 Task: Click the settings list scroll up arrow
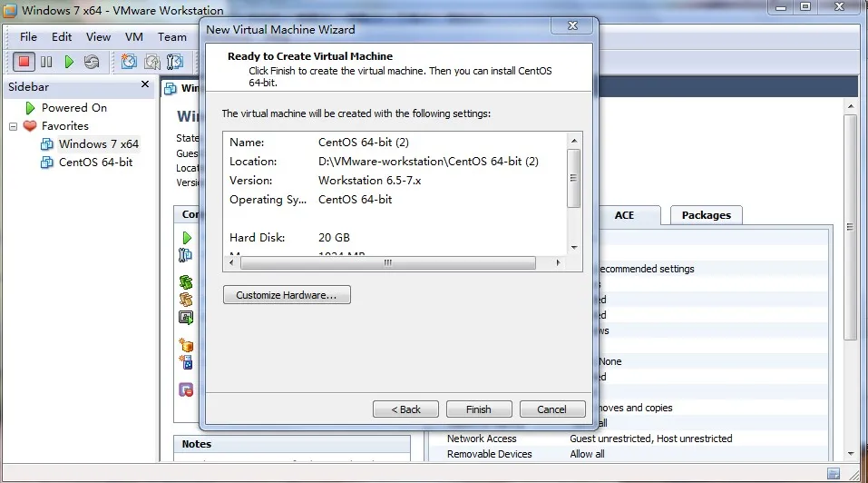(x=574, y=141)
